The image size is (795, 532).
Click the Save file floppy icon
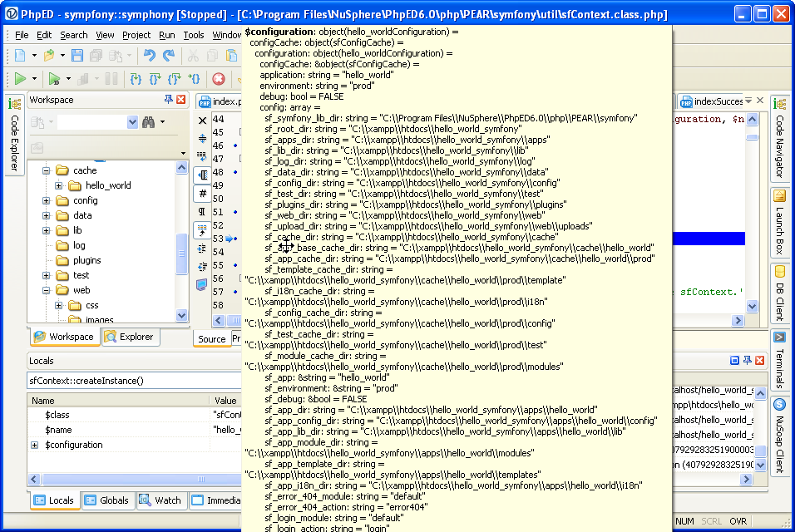(x=77, y=56)
